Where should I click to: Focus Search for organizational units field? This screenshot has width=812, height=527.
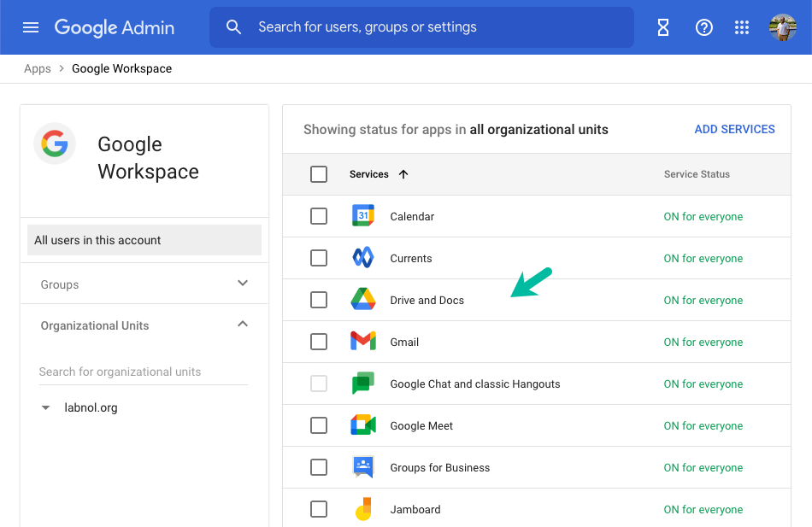pyautogui.click(x=144, y=372)
